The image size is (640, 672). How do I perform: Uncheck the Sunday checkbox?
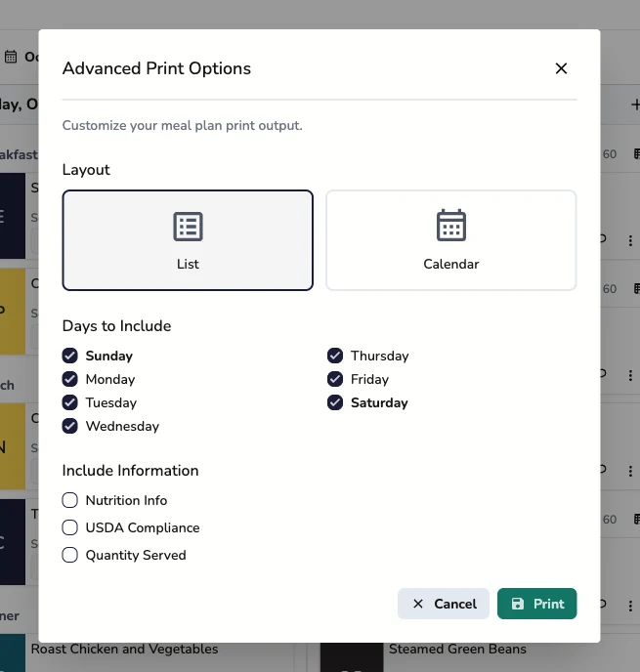tap(70, 356)
